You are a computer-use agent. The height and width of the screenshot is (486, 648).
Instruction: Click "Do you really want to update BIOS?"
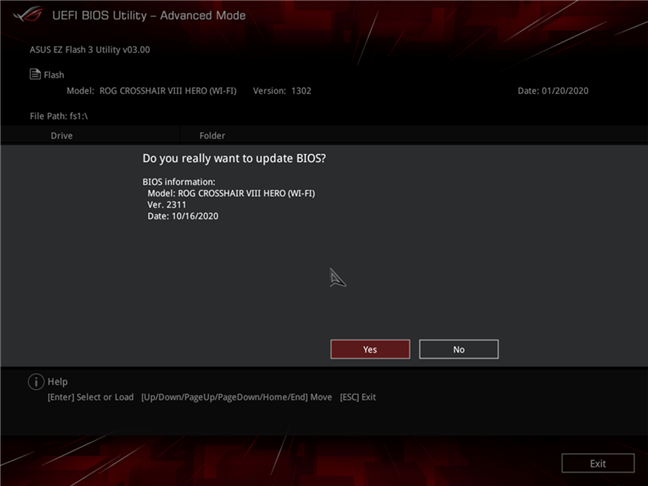(234, 159)
